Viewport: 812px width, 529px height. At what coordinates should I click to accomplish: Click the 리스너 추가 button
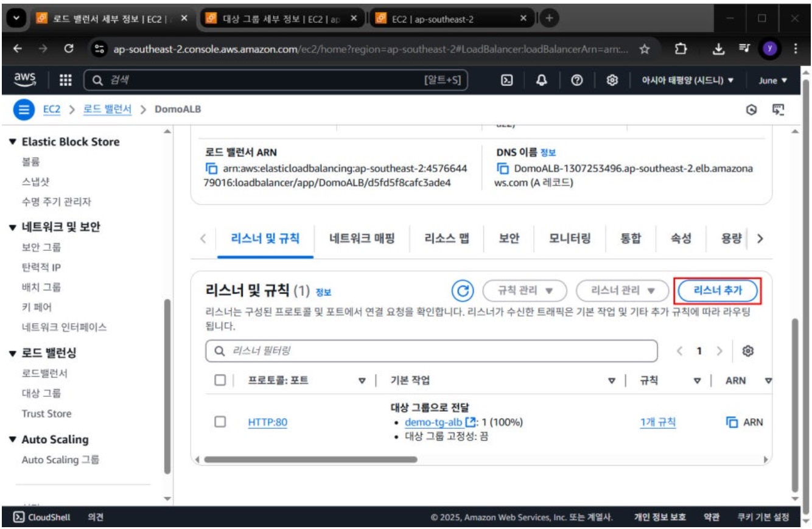pos(718,290)
